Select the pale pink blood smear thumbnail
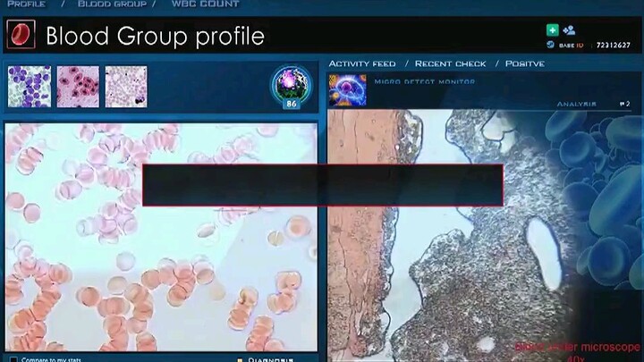 [126, 87]
